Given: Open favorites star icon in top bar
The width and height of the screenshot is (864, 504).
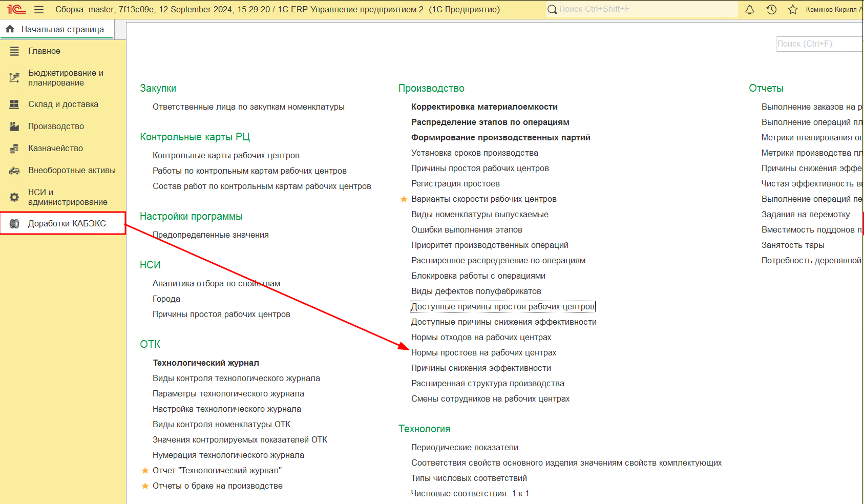Looking at the screenshot, I should click(793, 9).
